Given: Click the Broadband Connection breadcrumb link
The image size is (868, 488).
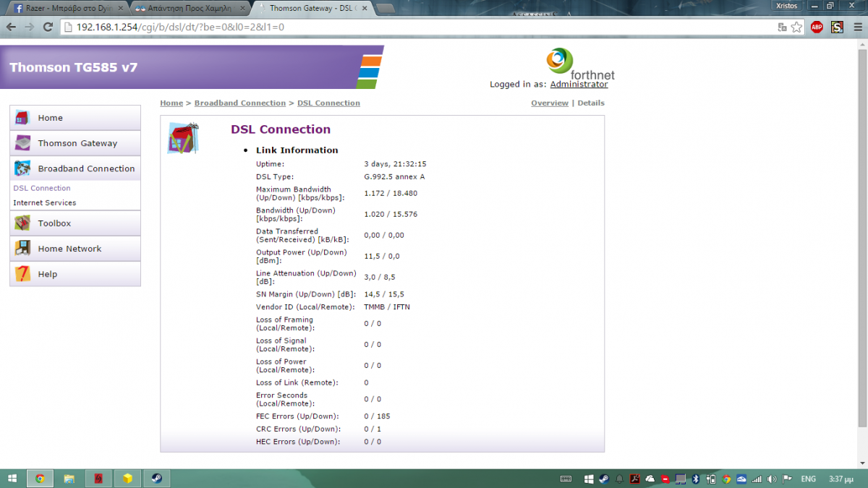Looking at the screenshot, I should click(x=240, y=103).
